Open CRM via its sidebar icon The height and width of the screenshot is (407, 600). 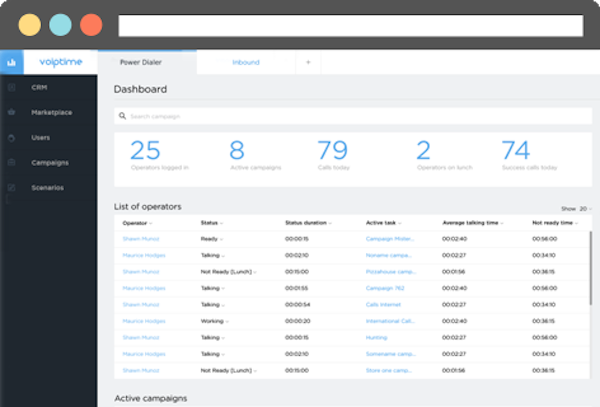(12, 87)
